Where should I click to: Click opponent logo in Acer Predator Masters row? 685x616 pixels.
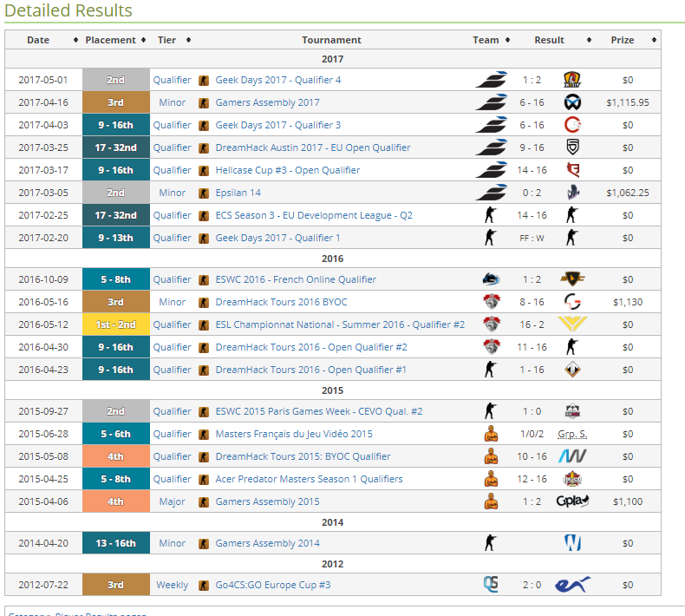click(x=572, y=479)
